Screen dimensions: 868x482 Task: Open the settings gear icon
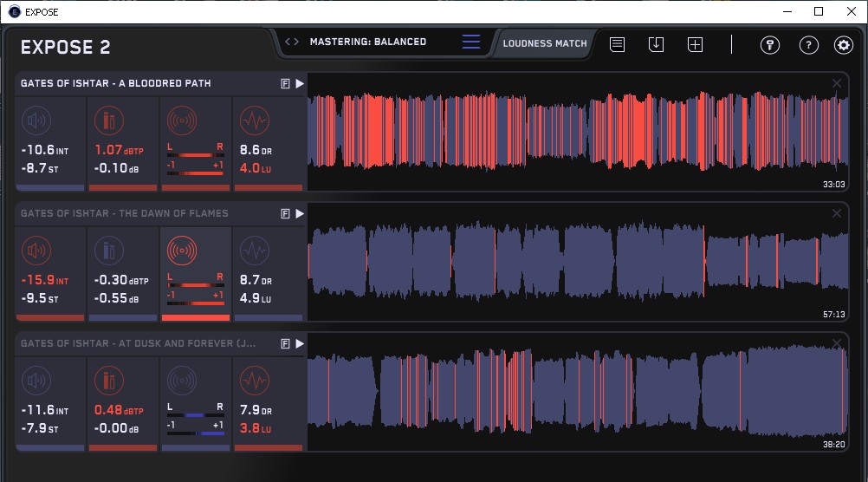(844, 45)
